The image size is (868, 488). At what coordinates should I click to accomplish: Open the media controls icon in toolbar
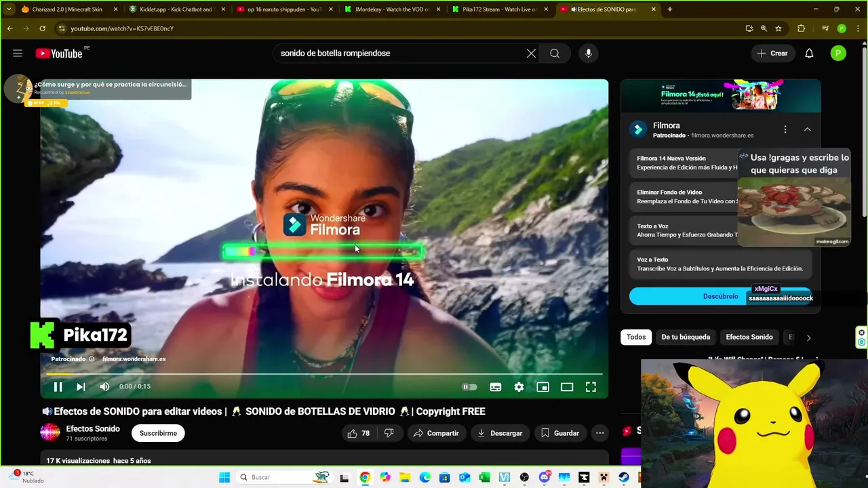tap(825, 28)
